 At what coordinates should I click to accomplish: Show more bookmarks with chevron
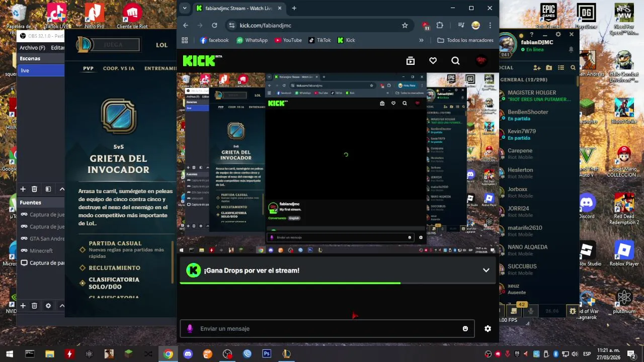click(421, 40)
